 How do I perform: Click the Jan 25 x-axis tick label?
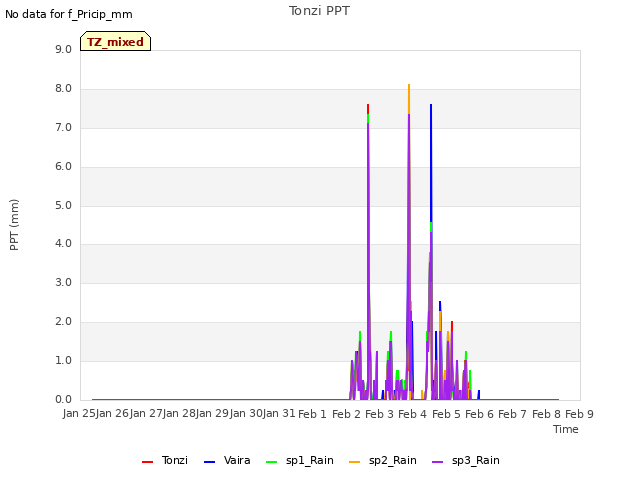(x=79, y=413)
